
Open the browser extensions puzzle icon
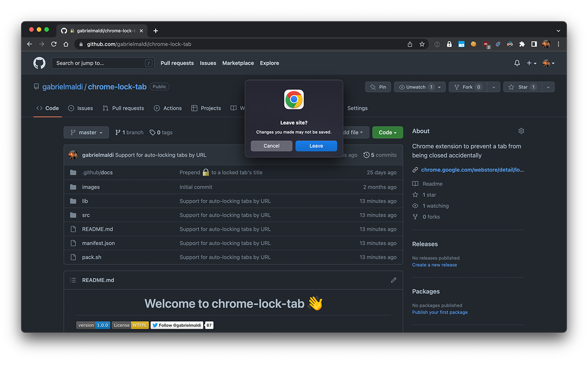(x=521, y=44)
